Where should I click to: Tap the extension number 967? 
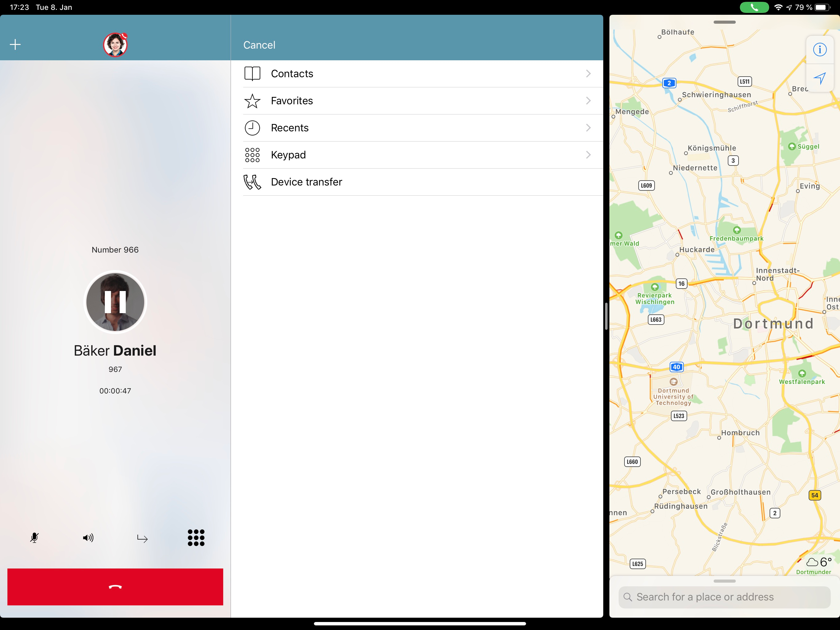(x=115, y=369)
